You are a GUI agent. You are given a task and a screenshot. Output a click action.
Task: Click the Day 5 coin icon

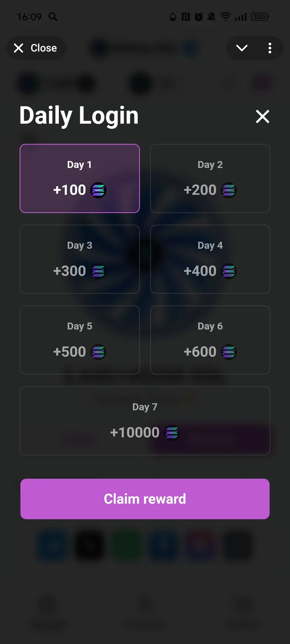click(98, 352)
